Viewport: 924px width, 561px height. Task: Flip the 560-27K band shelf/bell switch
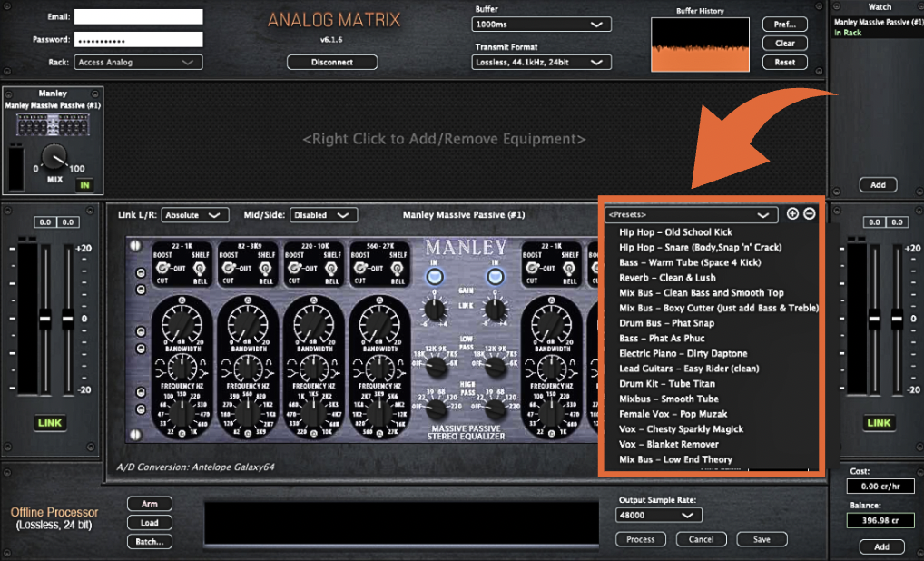pyautogui.click(x=398, y=270)
